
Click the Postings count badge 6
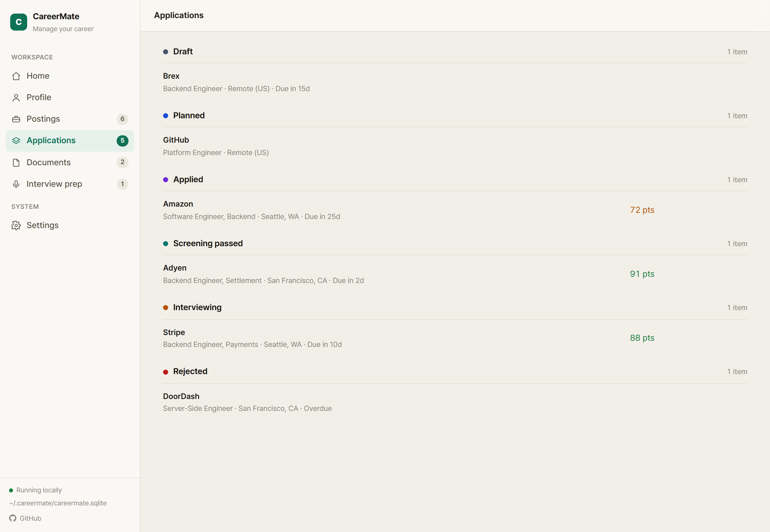pos(122,119)
